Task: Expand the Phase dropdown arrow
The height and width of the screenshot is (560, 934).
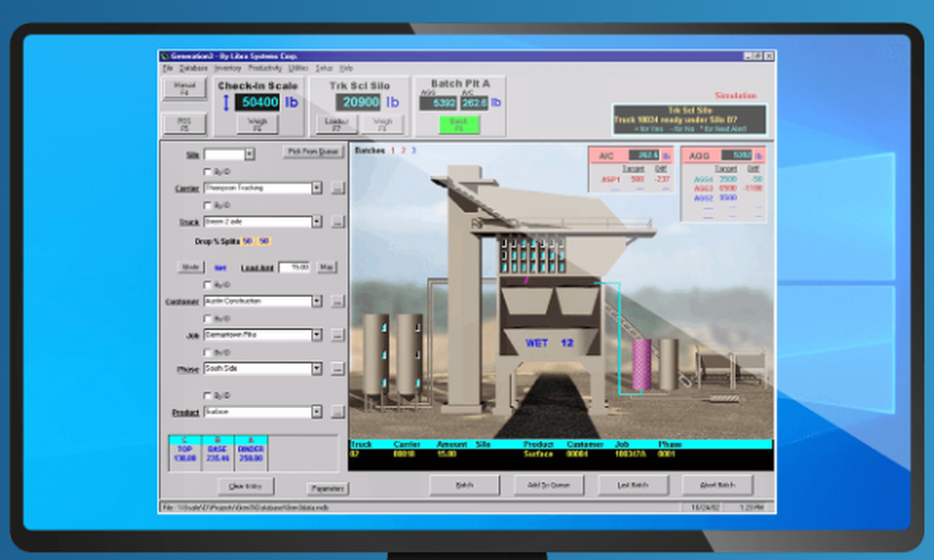Action: click(x=317, y=369)
